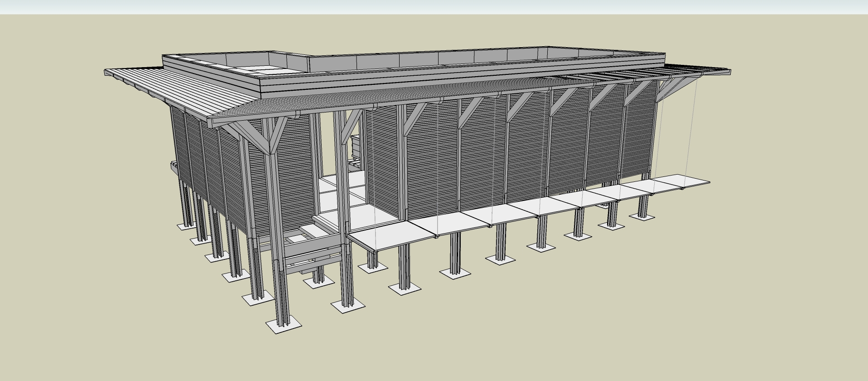Click the empty top toolbar strip
The width and height of the screenshot is (868, 381).
[434, 6]
